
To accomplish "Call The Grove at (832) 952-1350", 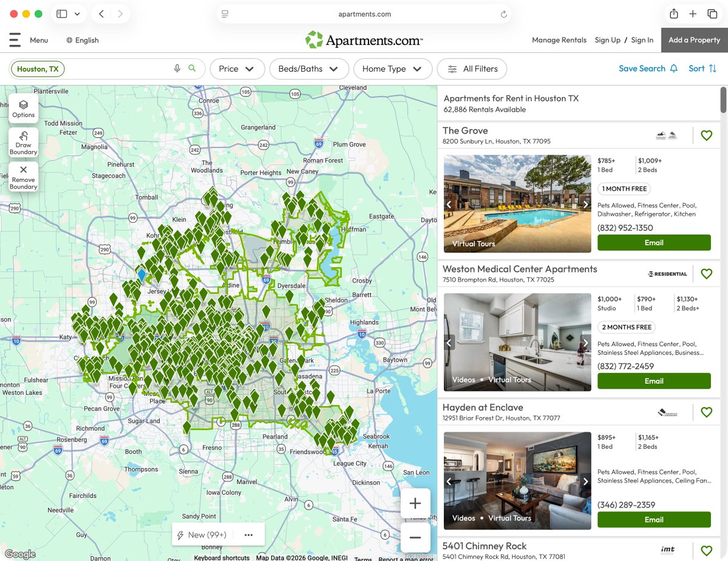I will tap(625, 228).
